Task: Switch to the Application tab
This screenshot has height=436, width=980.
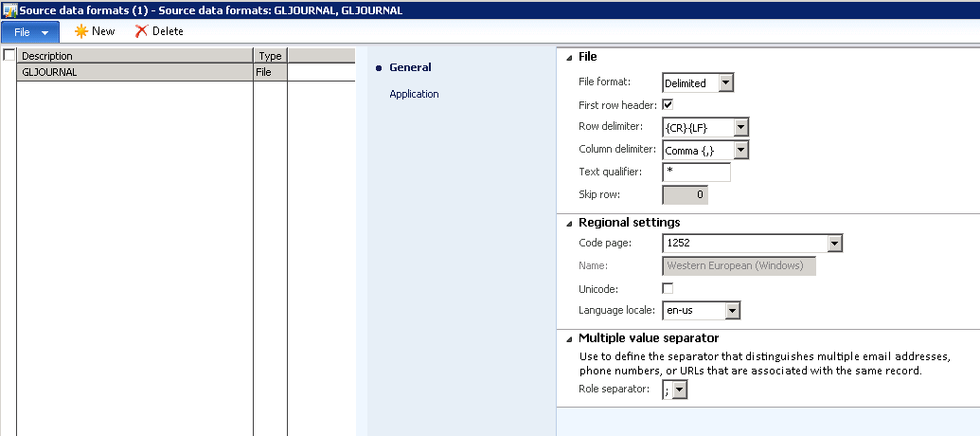Action: click(414, 94)
